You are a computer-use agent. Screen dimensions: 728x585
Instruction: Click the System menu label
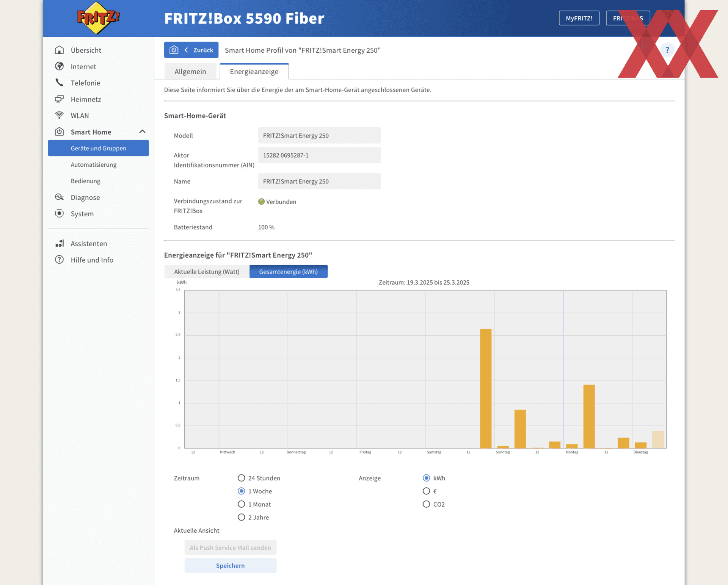(82, 214)
